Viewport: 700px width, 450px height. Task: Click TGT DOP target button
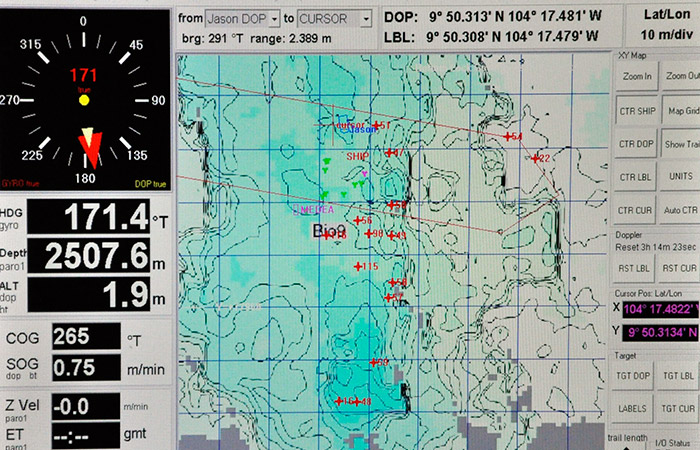(x=636, y=375)
